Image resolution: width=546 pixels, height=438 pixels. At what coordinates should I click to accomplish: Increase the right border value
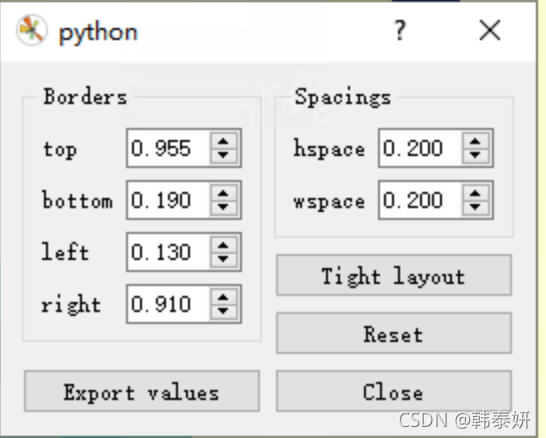223,297
